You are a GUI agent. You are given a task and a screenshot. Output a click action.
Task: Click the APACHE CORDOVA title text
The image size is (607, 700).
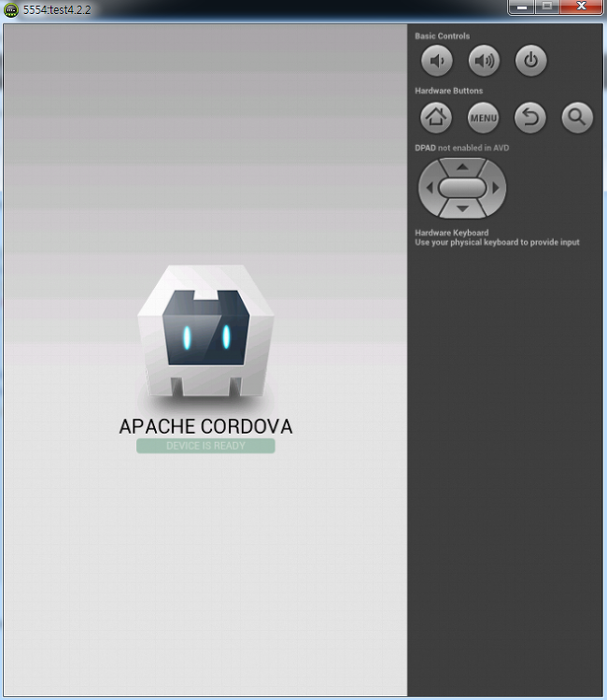(x=205, y=426)
